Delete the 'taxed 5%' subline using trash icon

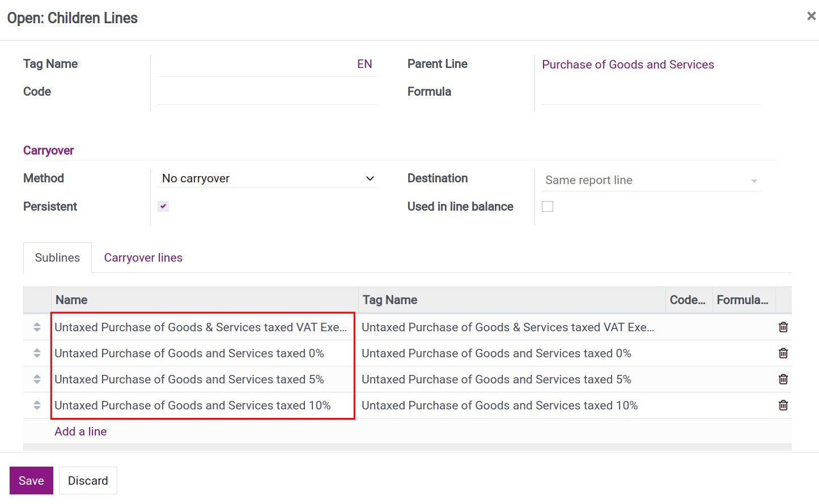point(783,379)
